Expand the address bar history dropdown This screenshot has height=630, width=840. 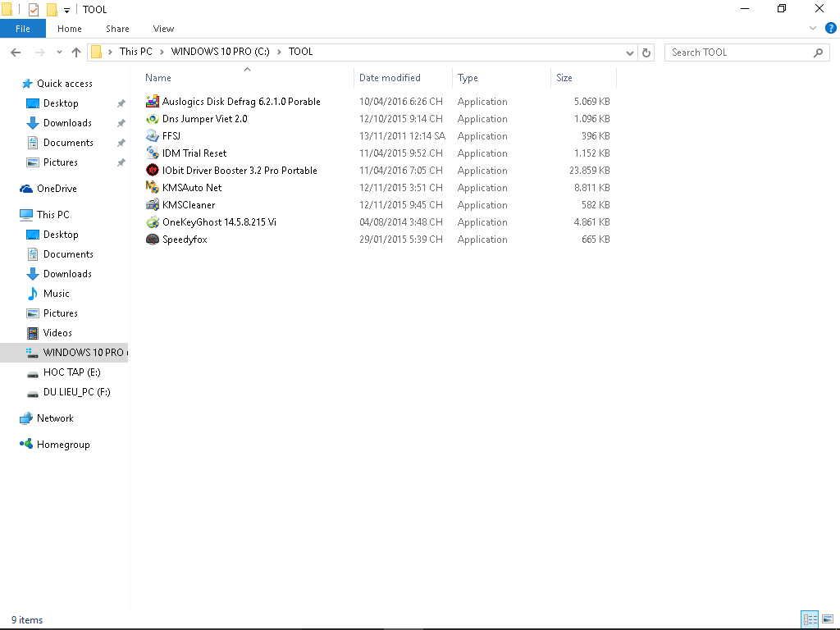tap(630, 52)
